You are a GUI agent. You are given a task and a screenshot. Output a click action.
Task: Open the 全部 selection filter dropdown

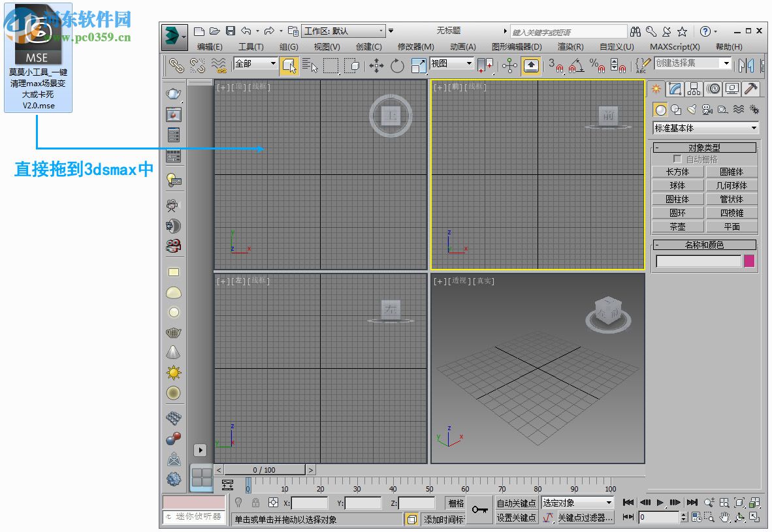pyautogui.click(x=255, y=63)
